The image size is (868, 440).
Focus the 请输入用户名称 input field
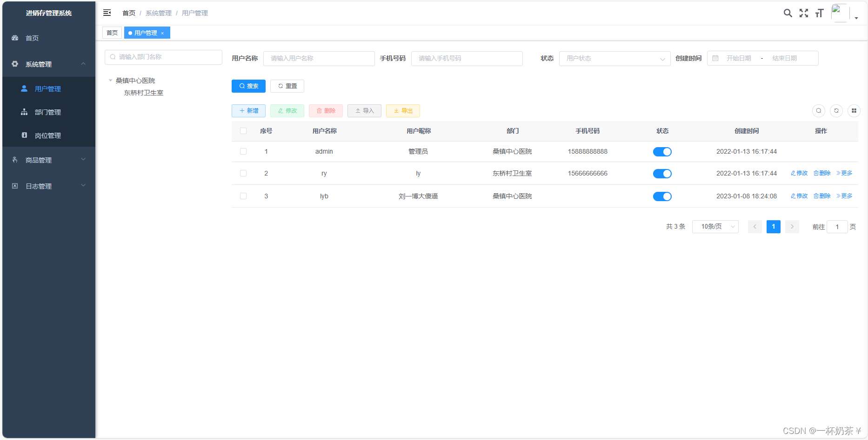point(319,58)
